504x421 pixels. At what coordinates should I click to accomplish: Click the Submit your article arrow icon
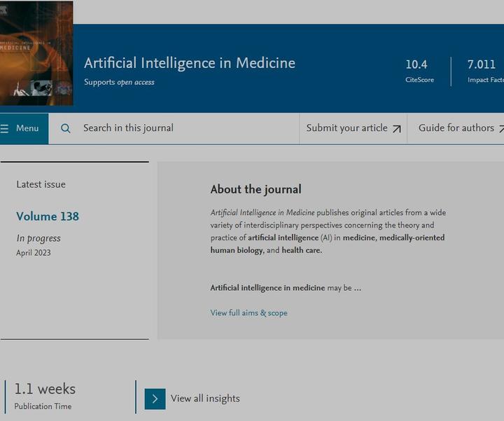pos(397,129)
